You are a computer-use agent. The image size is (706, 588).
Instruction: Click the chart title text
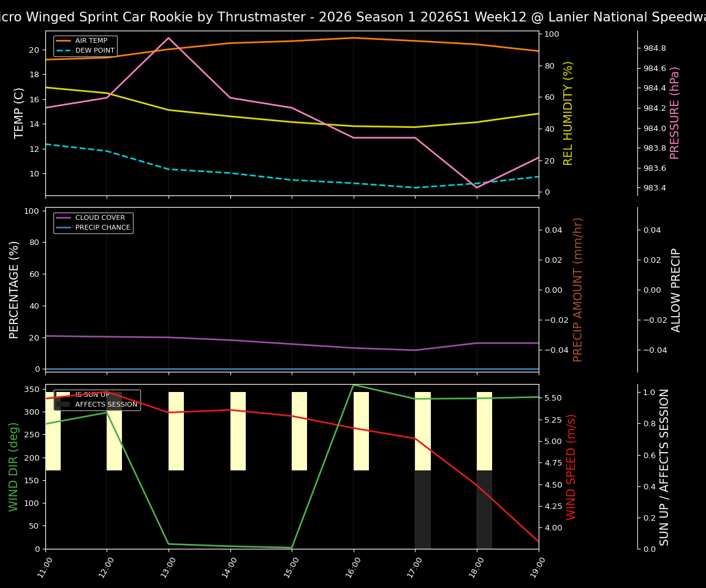click(353, 17)
